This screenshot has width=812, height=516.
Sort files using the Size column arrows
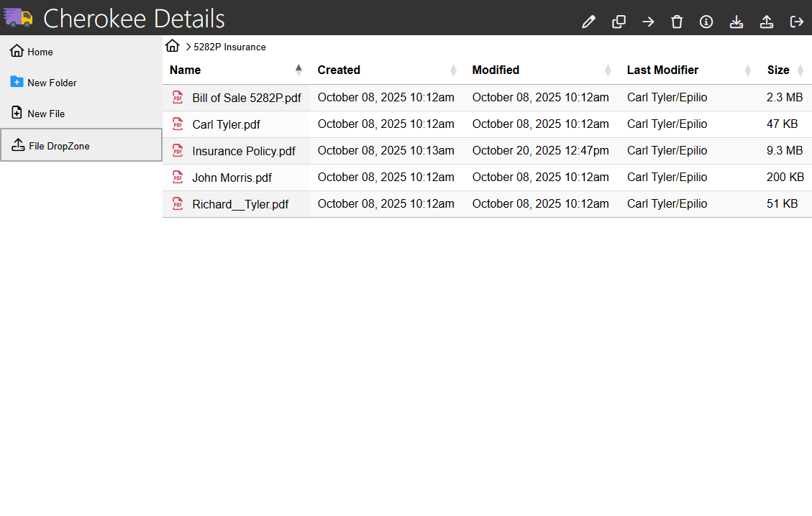pyautogui.click(x=800, y=70)
